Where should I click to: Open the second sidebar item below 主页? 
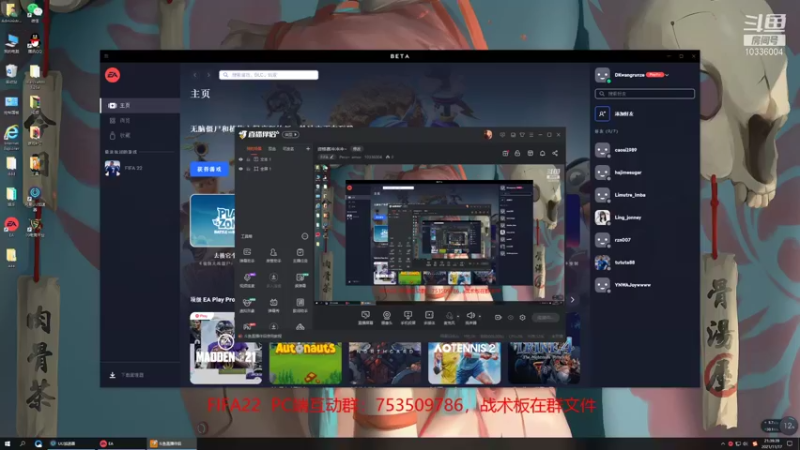coord(140,120)
